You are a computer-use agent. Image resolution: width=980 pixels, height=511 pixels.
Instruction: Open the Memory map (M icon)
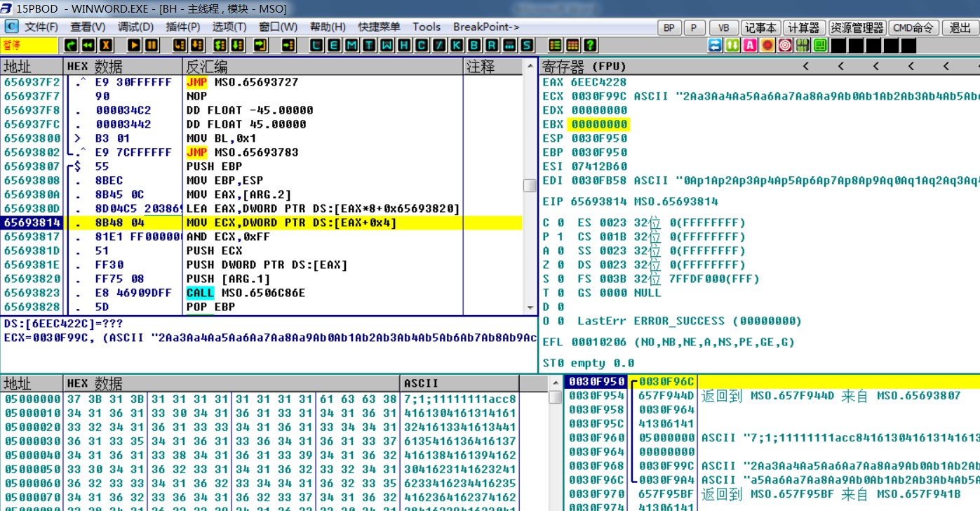352,45
